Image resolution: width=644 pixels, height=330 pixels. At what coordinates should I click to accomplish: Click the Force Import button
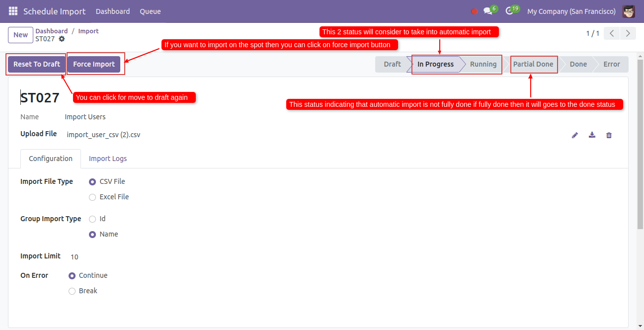point(94,64)
